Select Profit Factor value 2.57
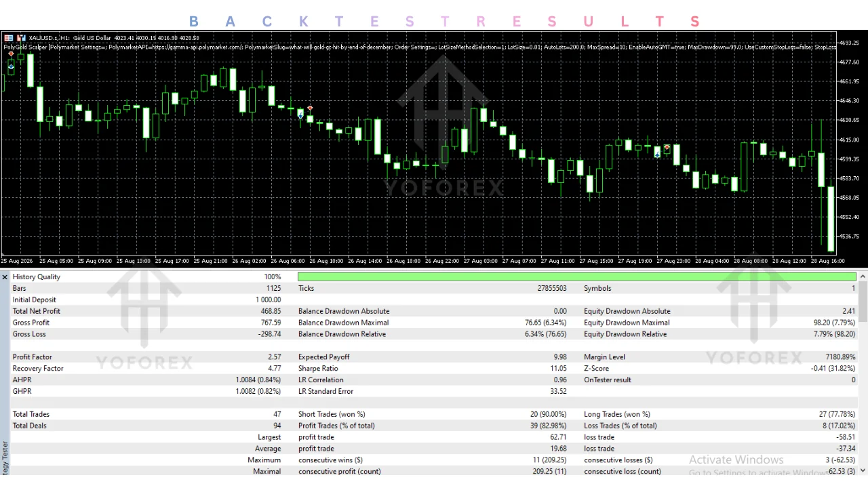Screen dimensions: 868x488 pyautogui.click(x=274, y=357)
